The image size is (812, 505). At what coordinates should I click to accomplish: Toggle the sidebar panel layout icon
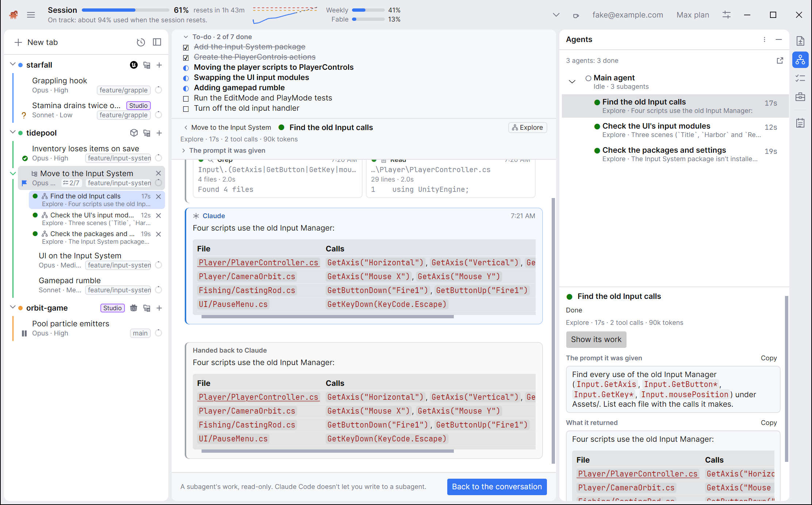click(x=157, y=42)
